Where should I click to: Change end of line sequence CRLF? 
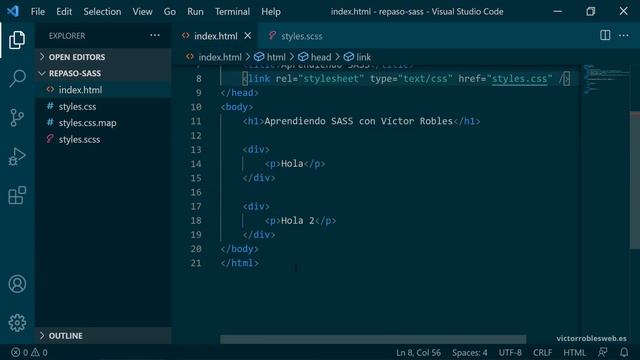tap(542, 352)
